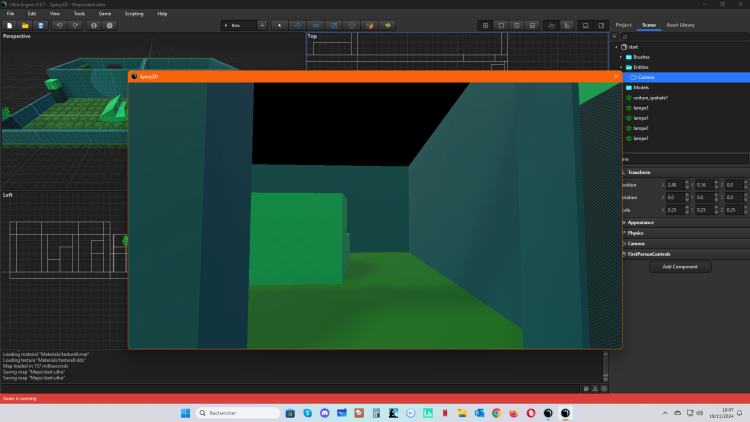Click the globe icon in toolbar
The height and width of the screenshot is (422, 750).
point(94,25)
